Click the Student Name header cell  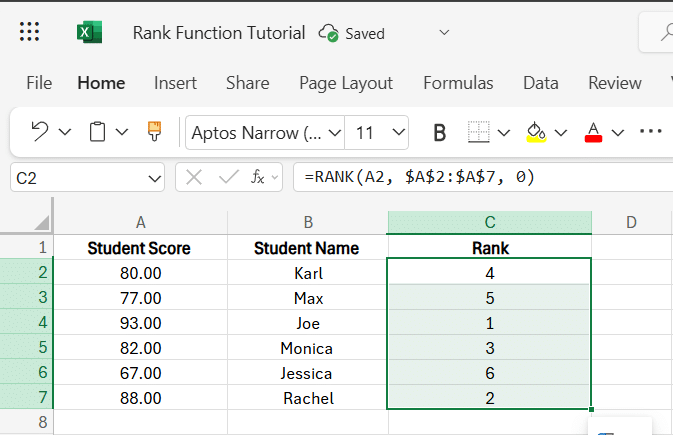308,248
